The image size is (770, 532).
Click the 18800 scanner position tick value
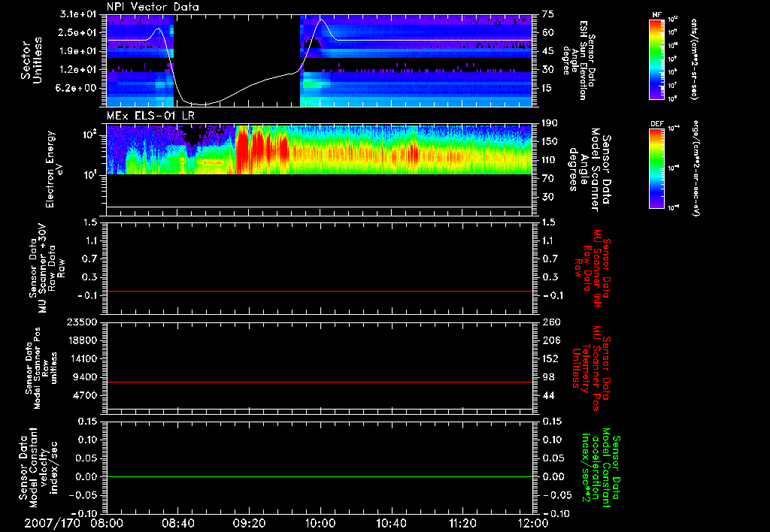point(83,340)
